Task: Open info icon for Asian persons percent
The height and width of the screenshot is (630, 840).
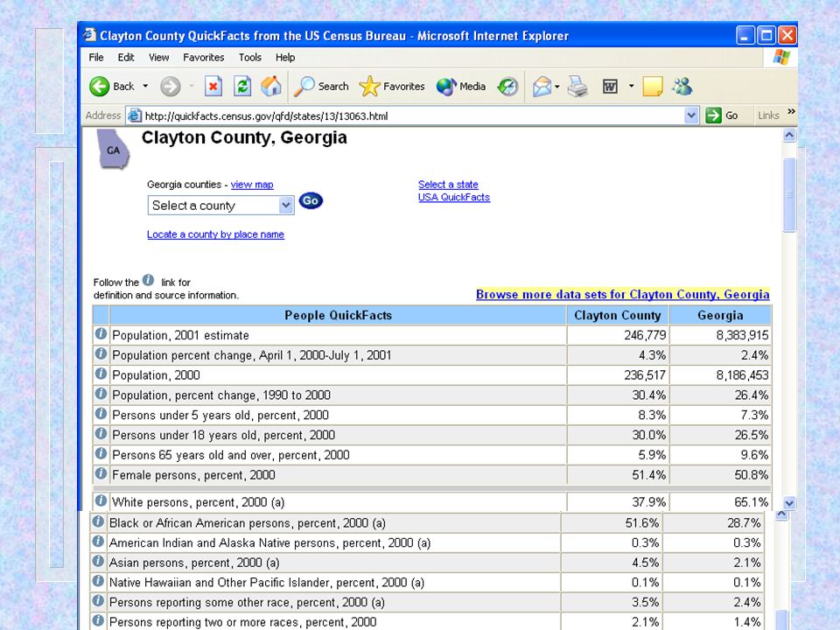Action: point(98,562)
